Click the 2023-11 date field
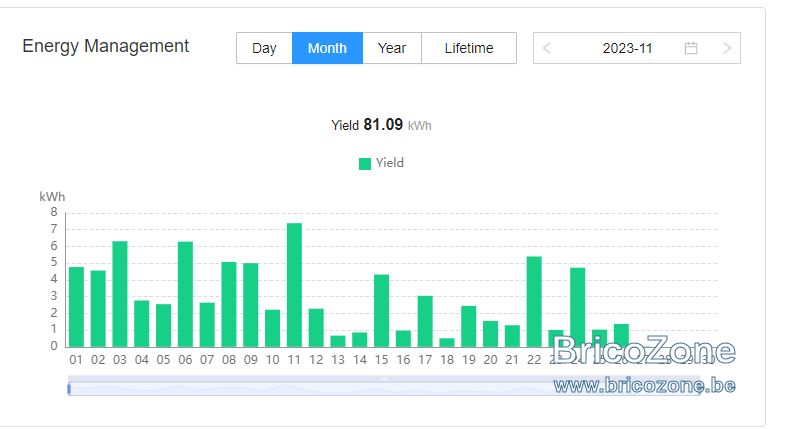 pos(627,48)
